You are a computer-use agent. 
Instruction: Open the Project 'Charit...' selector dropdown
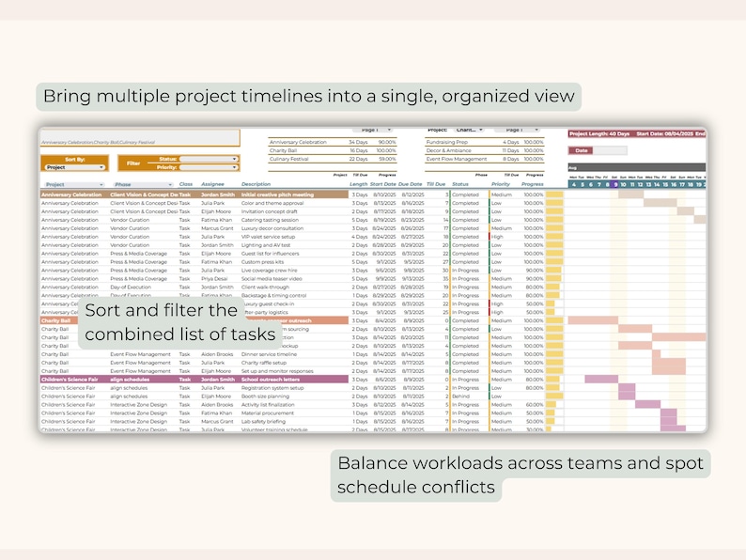click(x=468, y=130)
